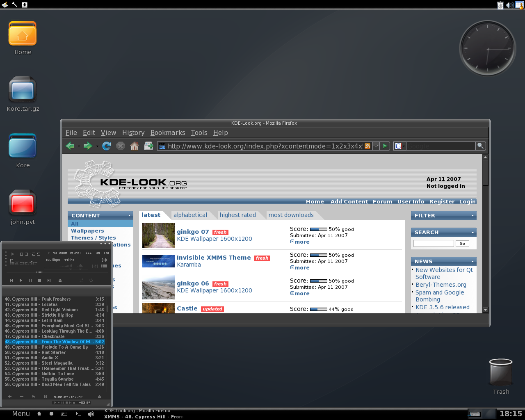525x420 pixels.
Task: Open john.pvt file on desktop
Action: click(x=23, y=203)
